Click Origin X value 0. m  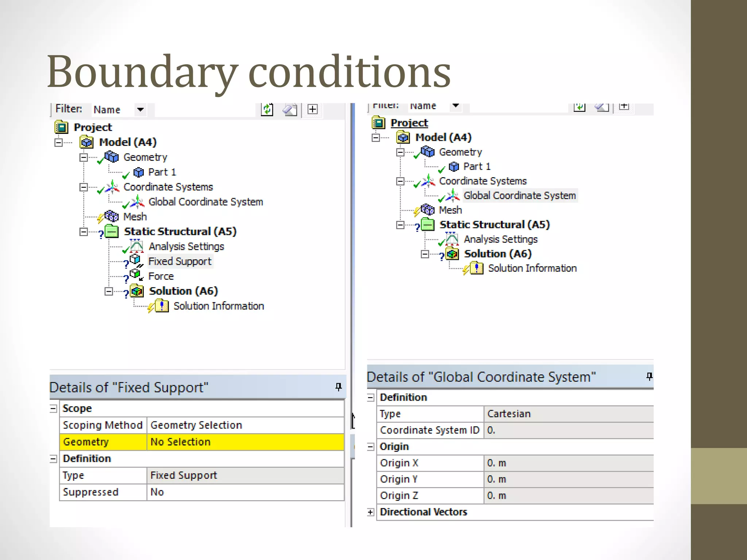pyautogui.click(x=569, y=463)
